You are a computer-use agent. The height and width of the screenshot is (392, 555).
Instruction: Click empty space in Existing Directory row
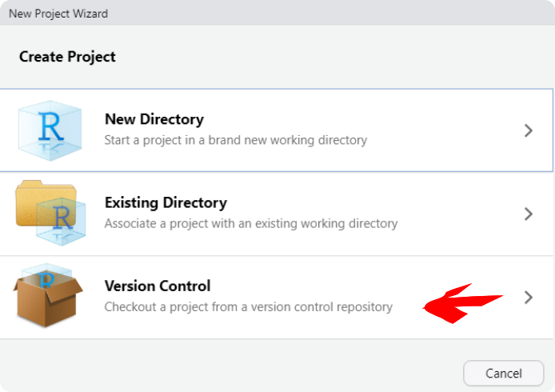(x=460, y=214)
